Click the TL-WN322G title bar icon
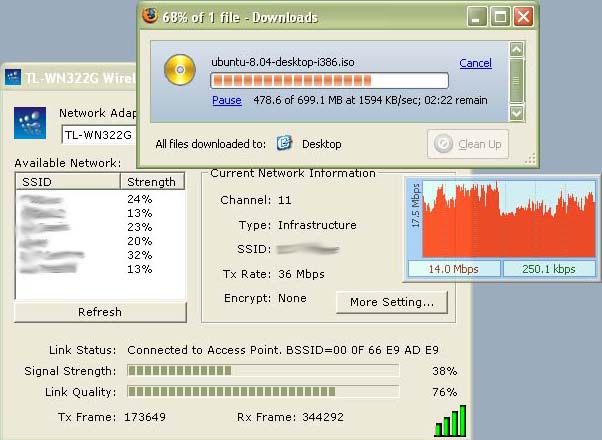The image size is (602, 440). (13, 78)
